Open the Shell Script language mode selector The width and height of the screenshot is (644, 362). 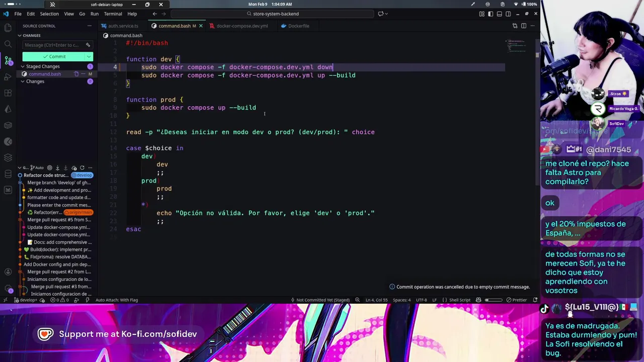pos(459,300)
